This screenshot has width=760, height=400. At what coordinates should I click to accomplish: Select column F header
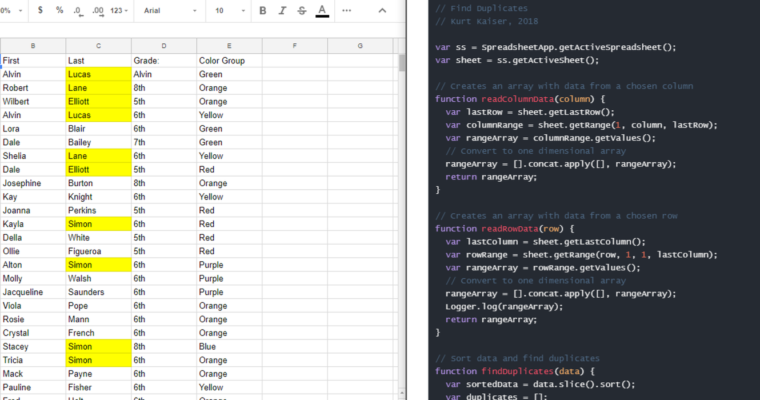(295, 46)
